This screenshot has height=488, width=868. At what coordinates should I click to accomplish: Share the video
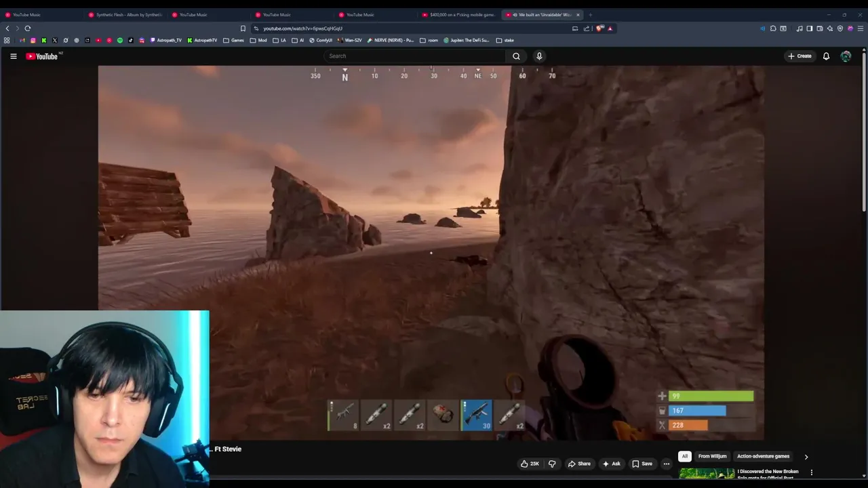point(579,464)
